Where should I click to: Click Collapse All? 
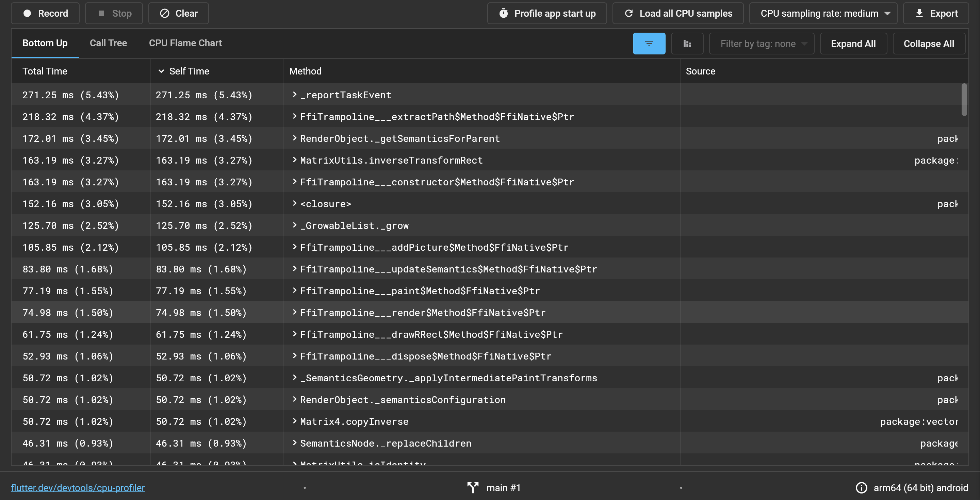(929, 44)
